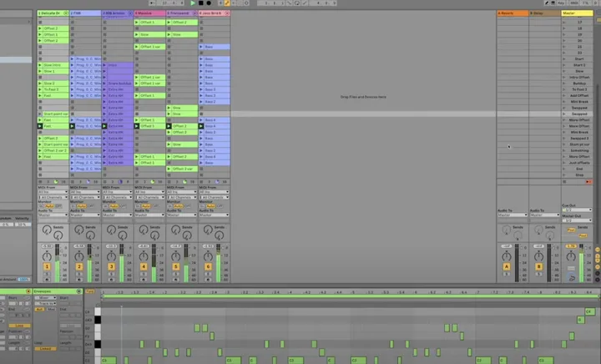This screenshot has width=601, height=364.
Task: Open track 2 'Audio To' Master dropdown
Action: (x=83, y=214)
